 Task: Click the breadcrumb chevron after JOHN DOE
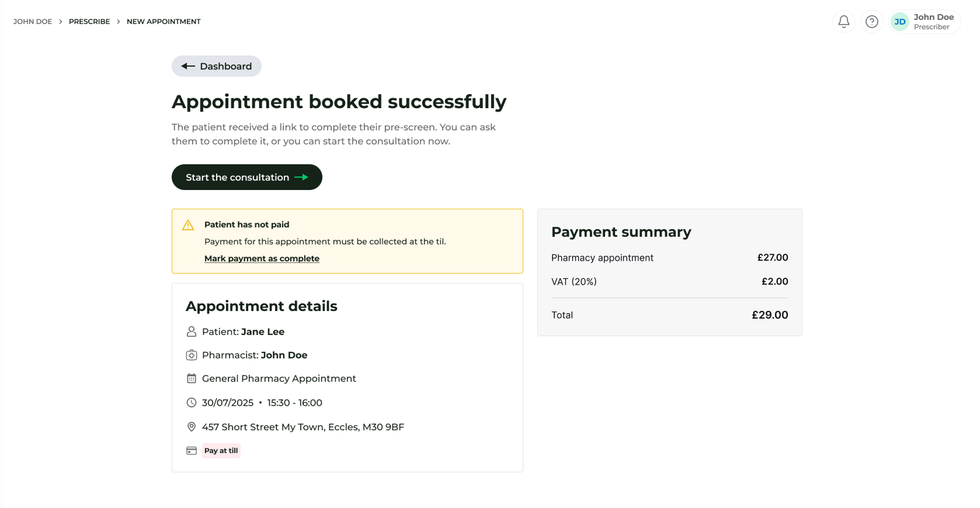(x=61, y=22)
